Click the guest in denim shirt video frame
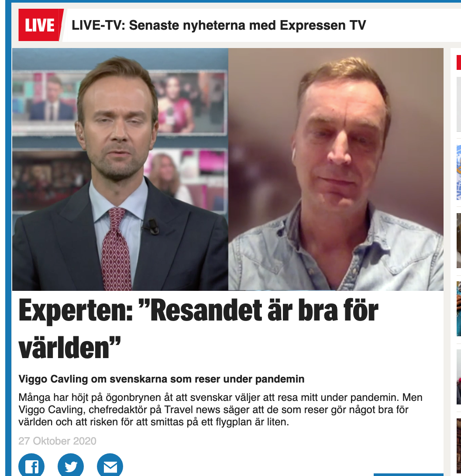This screenshot has height=476, width=461. (336, 169)
